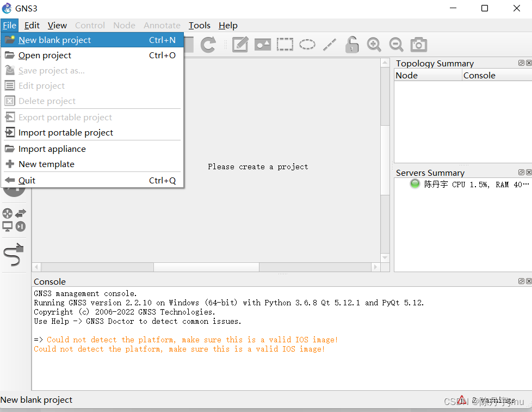Click the 'Copyright (c) 2006-2022' console line
Screen dimensions: 532x412
coord(125,312)
